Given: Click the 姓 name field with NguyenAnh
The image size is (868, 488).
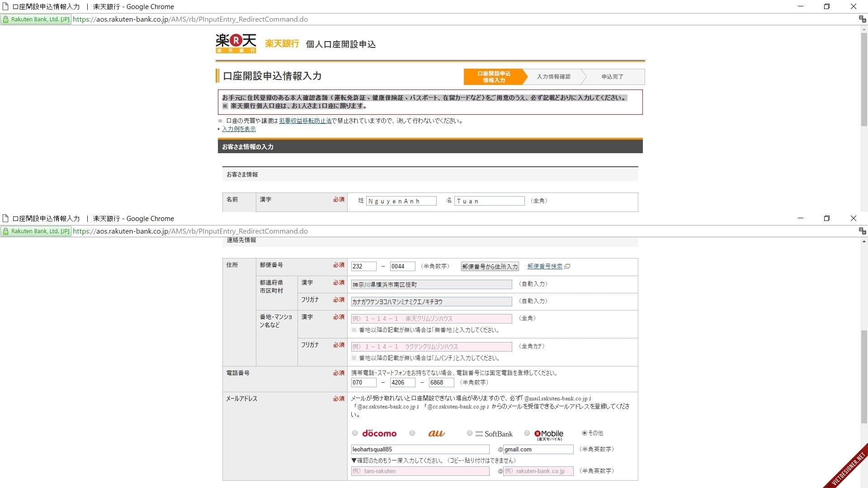Looking at the screenshot, I should pos(401,201).
